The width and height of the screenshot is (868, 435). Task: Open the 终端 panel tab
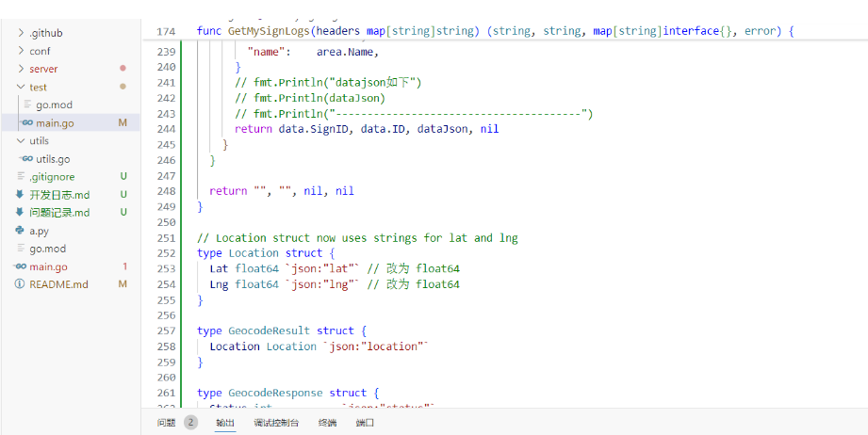coord(327,423)
